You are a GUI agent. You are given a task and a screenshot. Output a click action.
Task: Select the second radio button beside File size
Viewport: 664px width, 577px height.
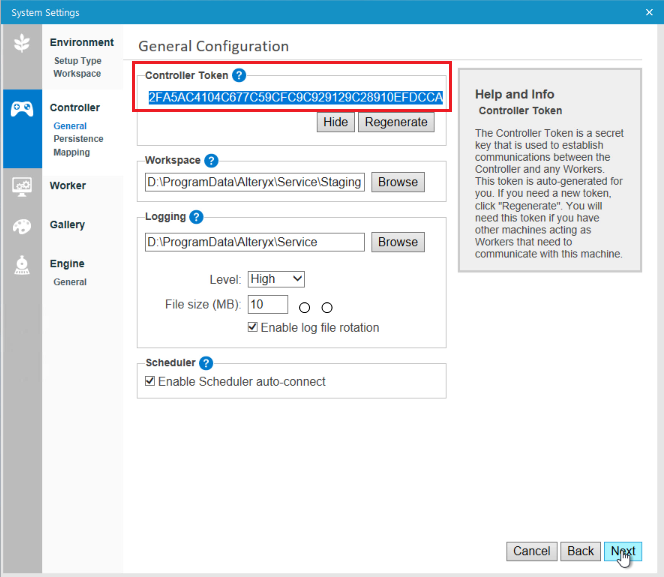327,308
